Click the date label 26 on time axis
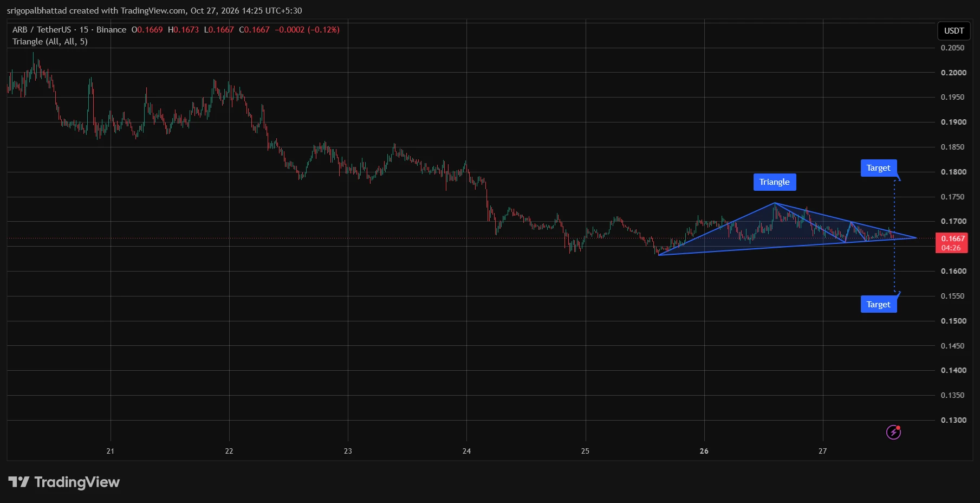Image resolution: width=980 pixels, height=503 pixels. click(704, 451)
